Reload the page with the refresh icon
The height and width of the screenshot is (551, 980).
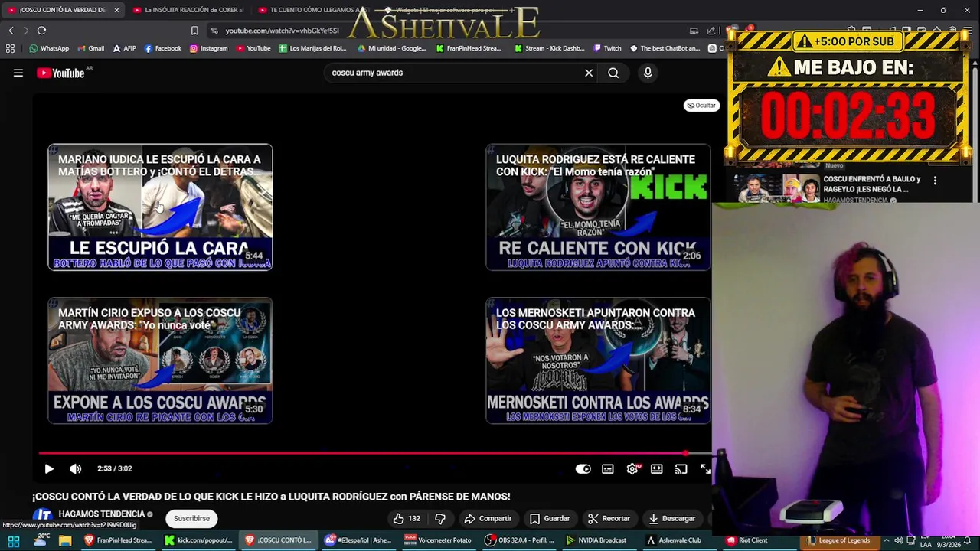coord(41,31)
